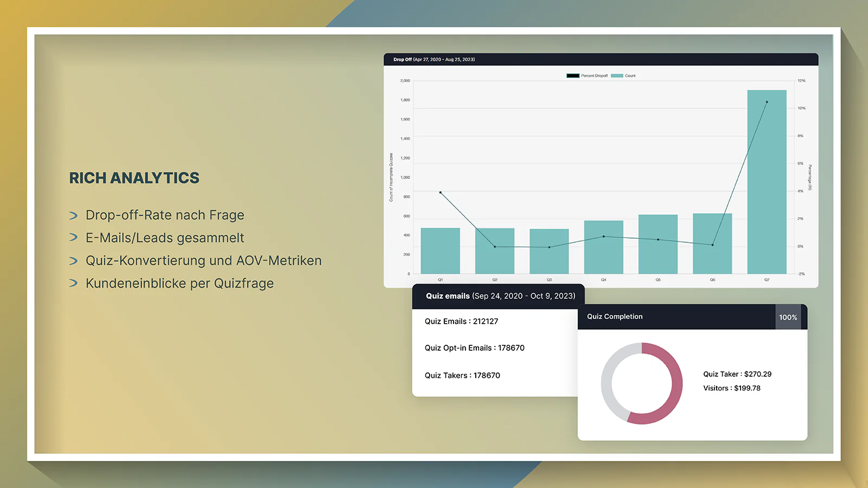Click the Q7 percent dropoff line point
This screenshot has width=868, height=488.
767,102
